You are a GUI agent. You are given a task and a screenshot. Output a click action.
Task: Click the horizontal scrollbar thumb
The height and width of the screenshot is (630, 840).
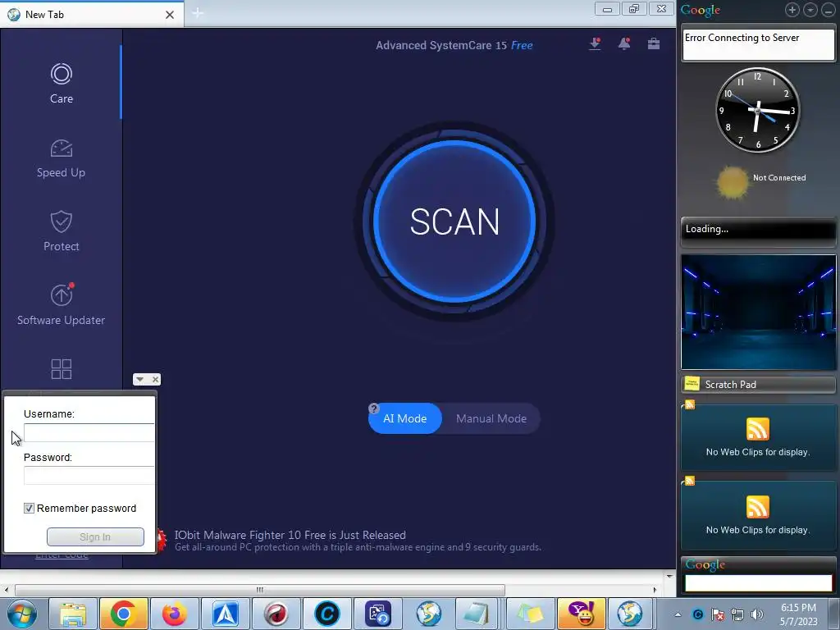(x=260, y=590)
